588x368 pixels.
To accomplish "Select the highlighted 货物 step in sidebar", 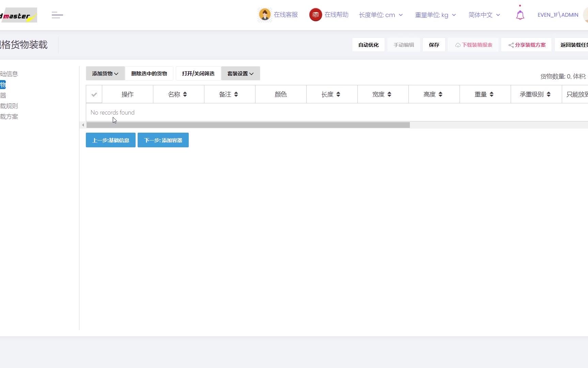I will [3, 85].
